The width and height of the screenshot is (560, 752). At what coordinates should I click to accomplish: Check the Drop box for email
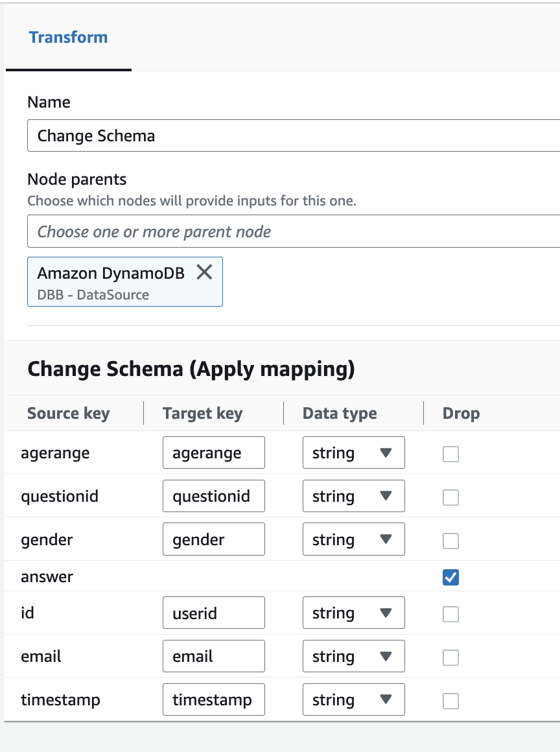pyautogui.click(x=450, y=657)
